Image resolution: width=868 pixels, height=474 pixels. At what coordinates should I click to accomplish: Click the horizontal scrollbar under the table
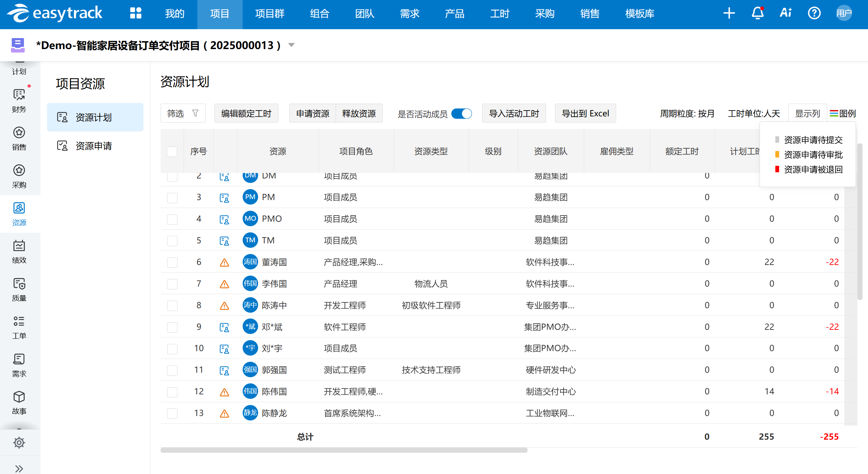(x=343, y=450)
